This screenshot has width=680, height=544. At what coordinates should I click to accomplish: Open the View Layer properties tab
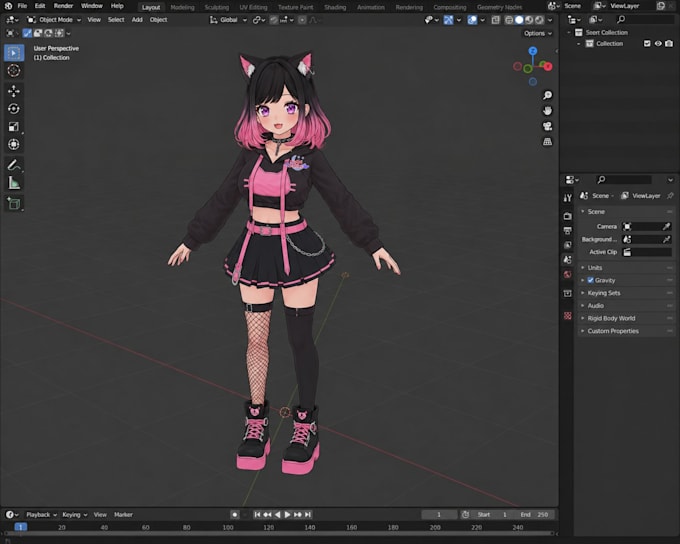point(568,245)
